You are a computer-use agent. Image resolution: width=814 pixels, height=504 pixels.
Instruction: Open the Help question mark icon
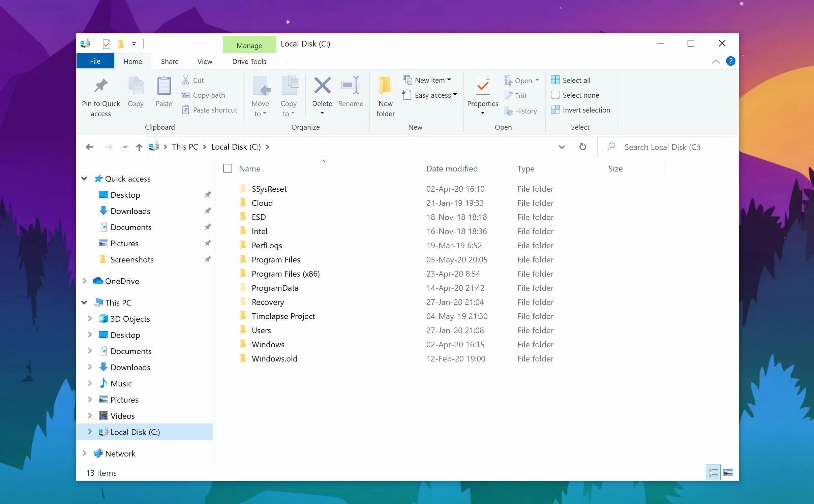(x=730, y=61)
